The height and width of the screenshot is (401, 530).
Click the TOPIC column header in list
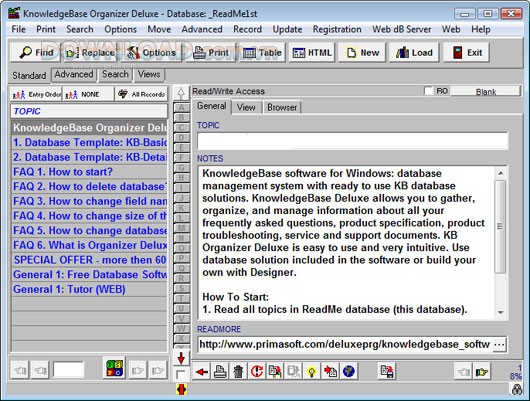[89, 111]
